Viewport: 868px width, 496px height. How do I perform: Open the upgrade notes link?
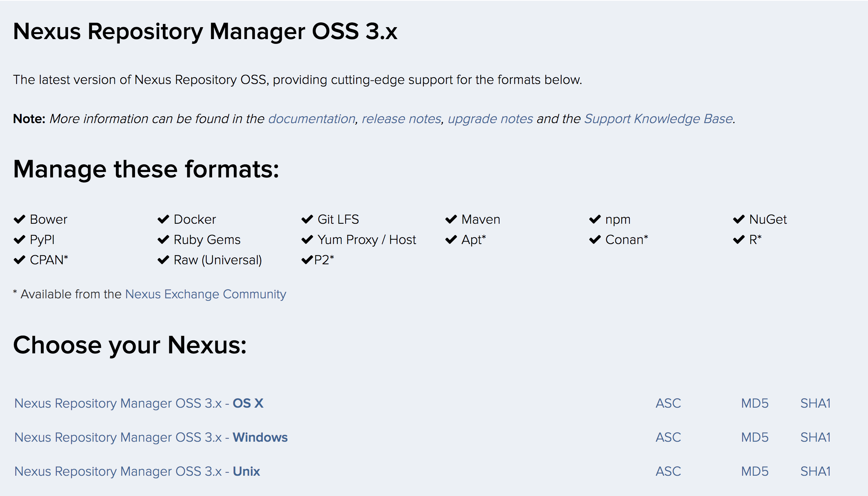(x=490, y=119)
